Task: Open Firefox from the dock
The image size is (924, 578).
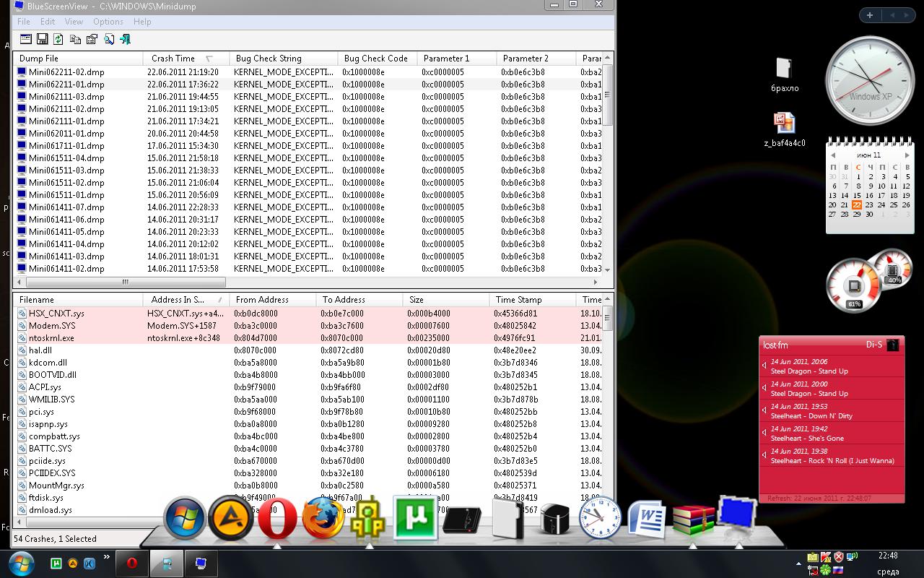Action: 323,519
